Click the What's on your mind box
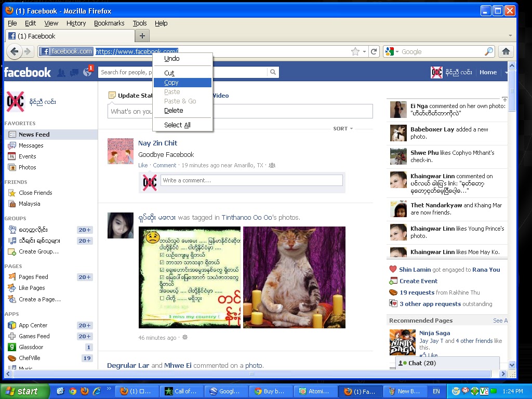Screen dimensions: 532x399 coord(240,111)
